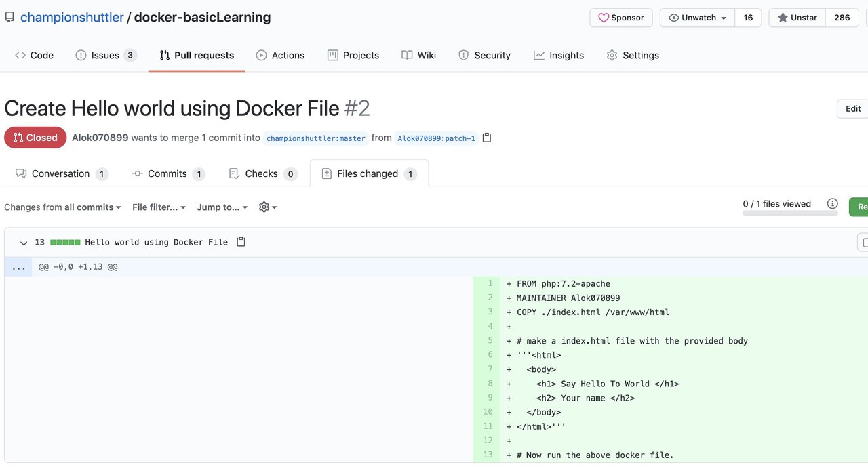Open the 16 watchers count
Viewport: 868px width, 471px height.
point(748,18)
